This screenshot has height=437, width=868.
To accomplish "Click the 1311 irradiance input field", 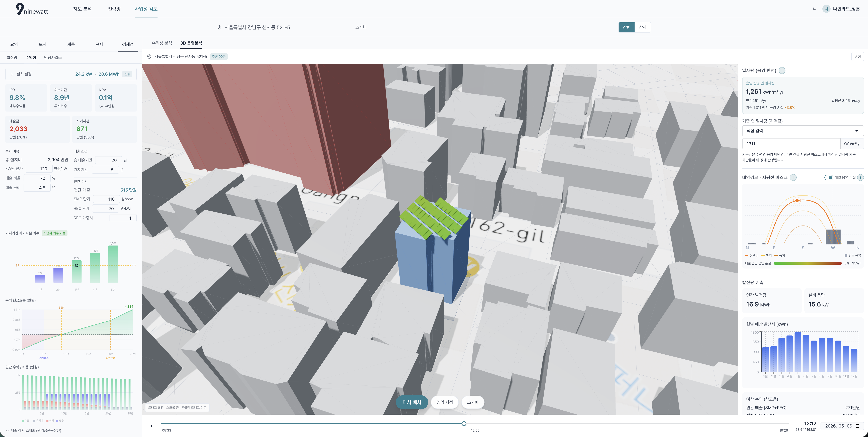I will [x=791, y=144].
